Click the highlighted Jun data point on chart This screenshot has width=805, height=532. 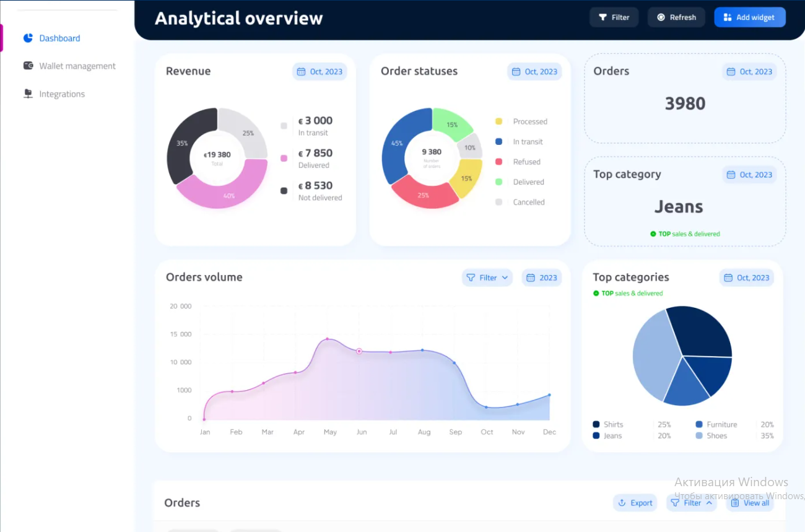(x=359, y=351)
